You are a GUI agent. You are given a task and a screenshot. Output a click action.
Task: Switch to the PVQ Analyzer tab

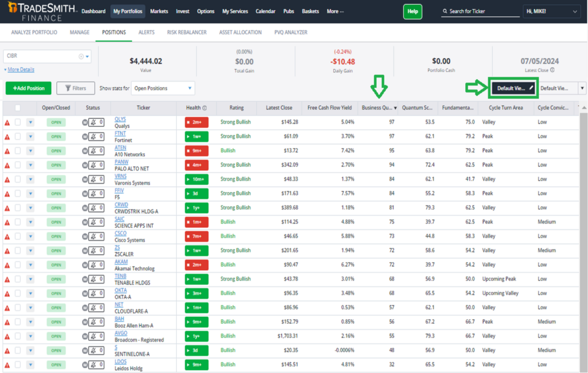point(291,32)
